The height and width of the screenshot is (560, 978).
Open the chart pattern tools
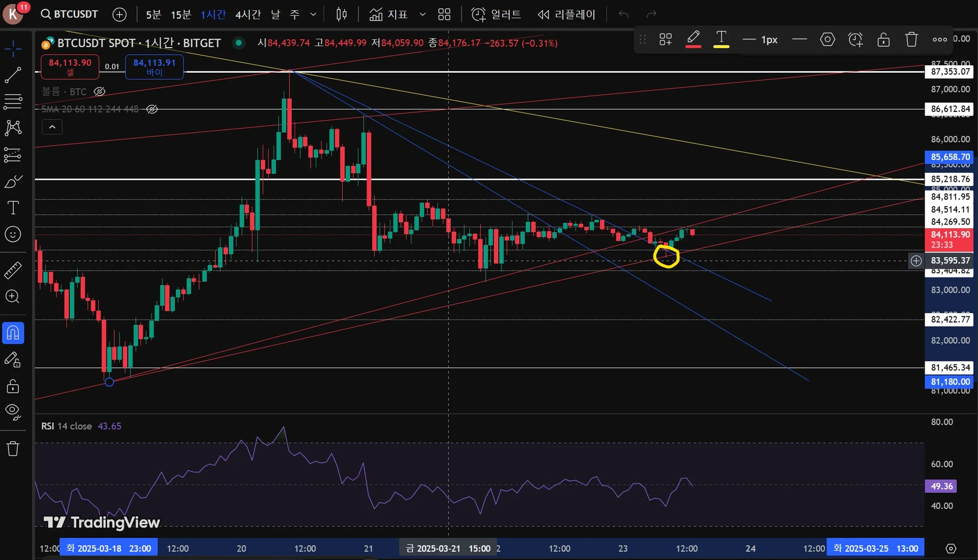pyautogui.click(x=13, y=128)
